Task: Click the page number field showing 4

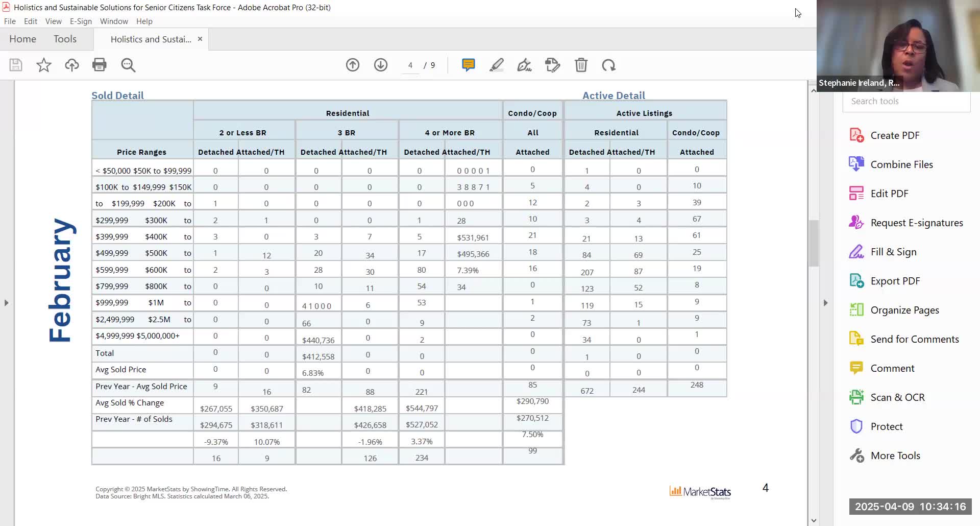Action: point(410,65)
